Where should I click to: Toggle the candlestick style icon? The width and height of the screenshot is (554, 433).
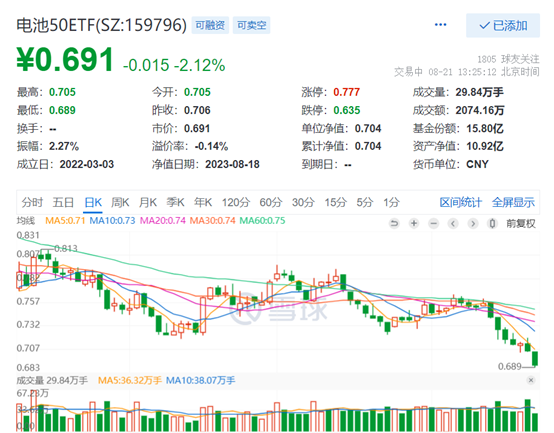coord(493,223)
